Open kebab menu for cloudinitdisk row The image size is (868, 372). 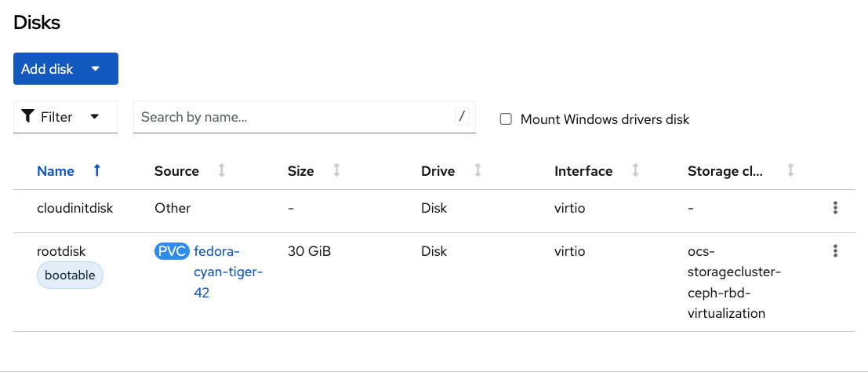[x=835, y=208]
